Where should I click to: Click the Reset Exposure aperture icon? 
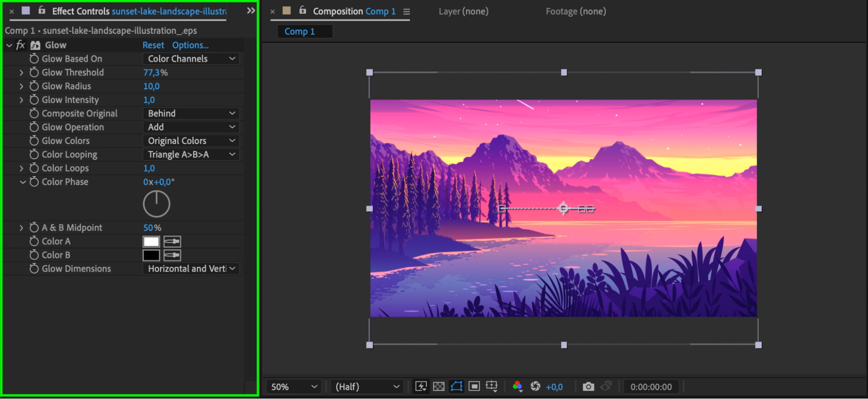pyautogui.click(x=535, y=386)
